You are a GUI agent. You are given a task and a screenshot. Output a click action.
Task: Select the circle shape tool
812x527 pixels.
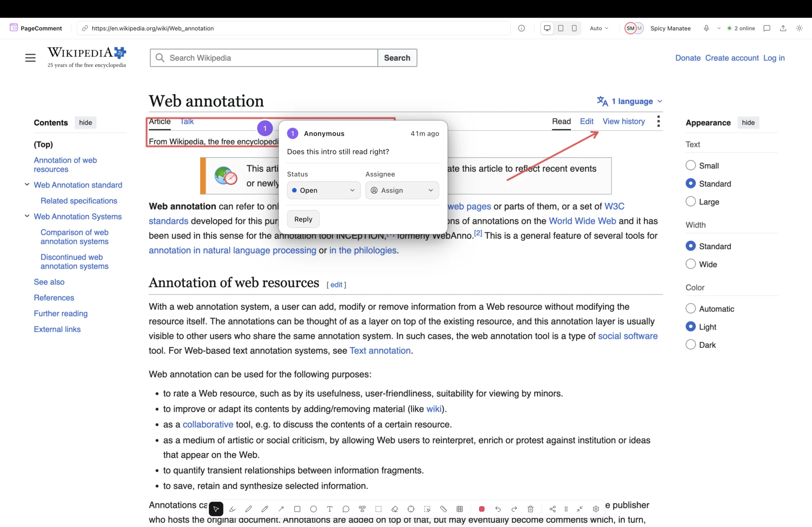tap(313, 509)
